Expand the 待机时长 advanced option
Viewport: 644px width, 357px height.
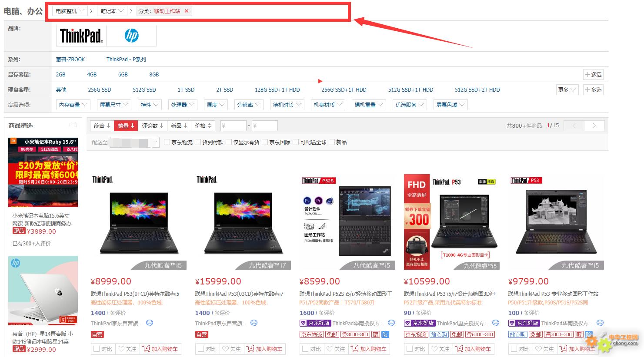(287, 105)
